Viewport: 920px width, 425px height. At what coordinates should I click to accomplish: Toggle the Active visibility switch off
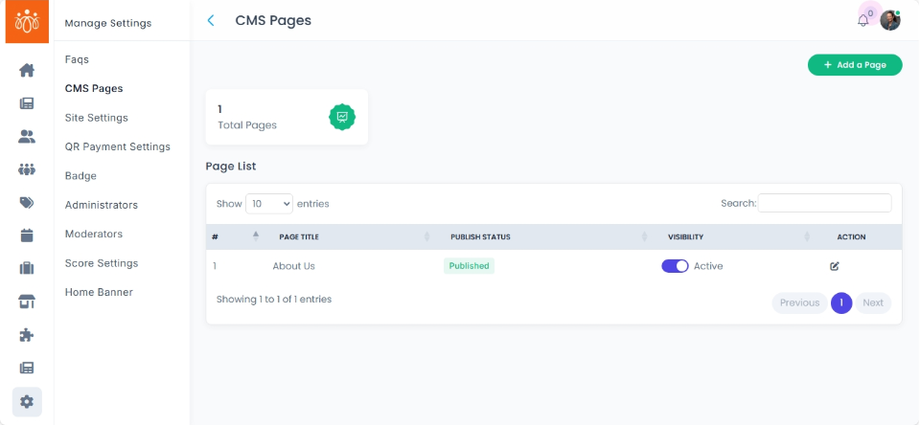coord(675,266)
